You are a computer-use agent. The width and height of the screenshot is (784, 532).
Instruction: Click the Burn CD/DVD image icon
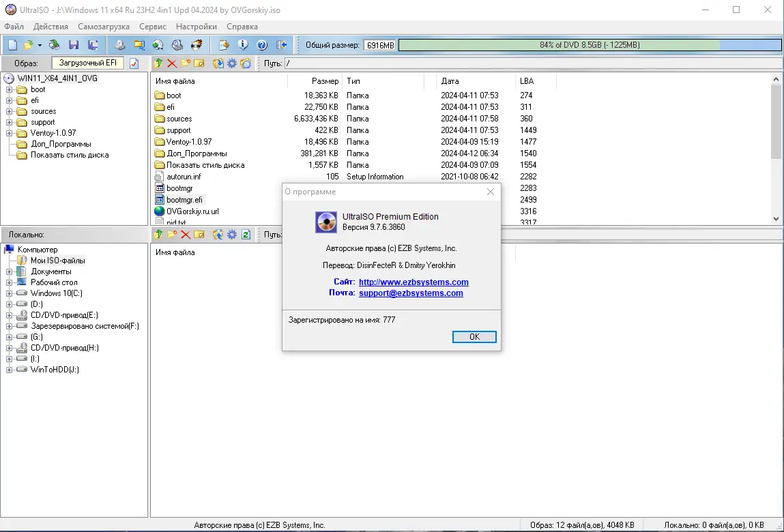click(x=197, y=45)
